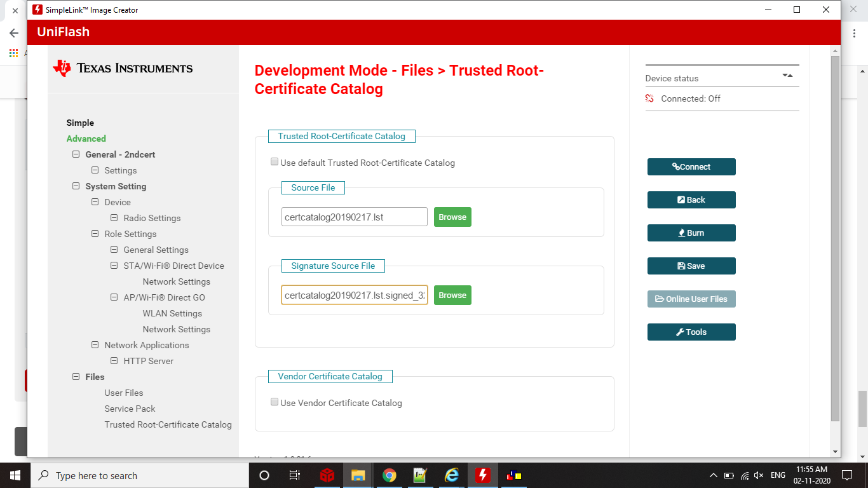Open the colored-squares app on the taskbar
868x488 pixels.
tap(514, 475)
